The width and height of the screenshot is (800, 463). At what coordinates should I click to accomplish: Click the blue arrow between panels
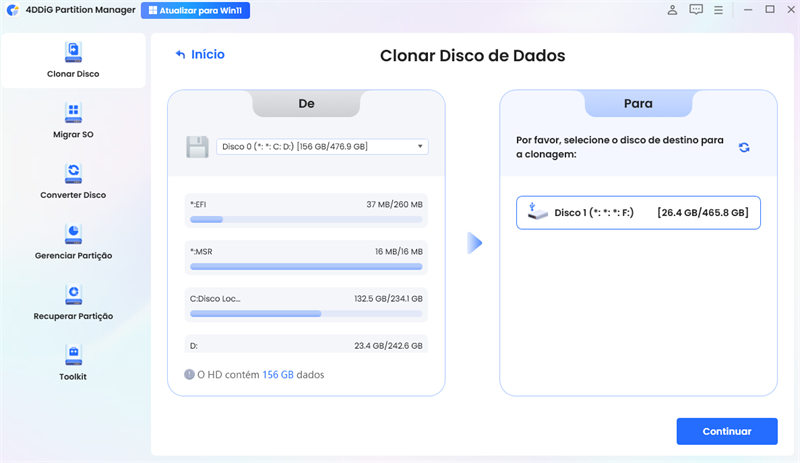point(474,243)
